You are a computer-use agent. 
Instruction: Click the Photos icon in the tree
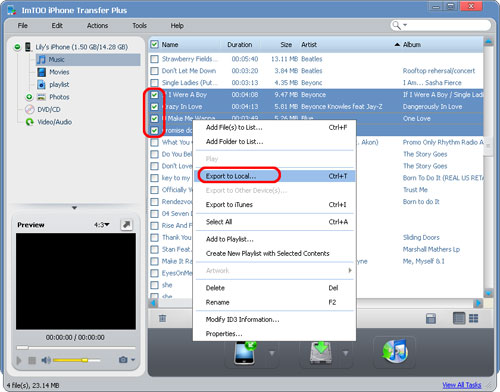tap(41, 97)
